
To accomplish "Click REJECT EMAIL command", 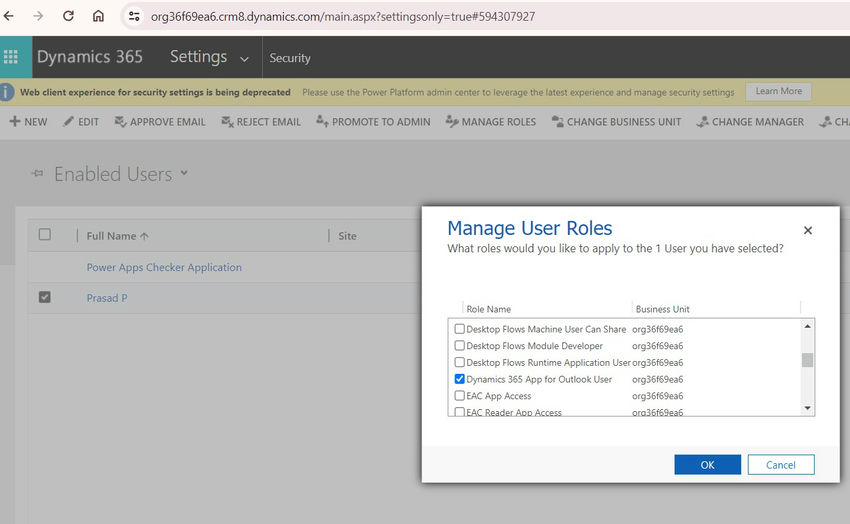I will click(x=268, y=122).
